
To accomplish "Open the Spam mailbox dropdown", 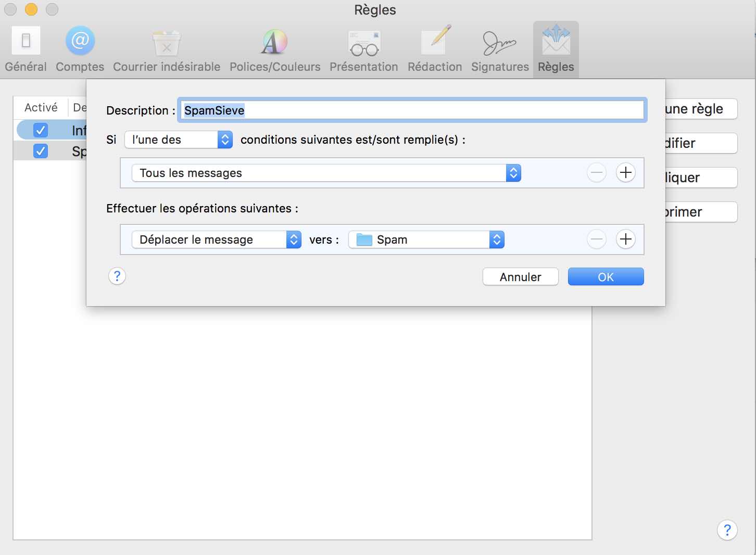I will [x=426, y=239].
